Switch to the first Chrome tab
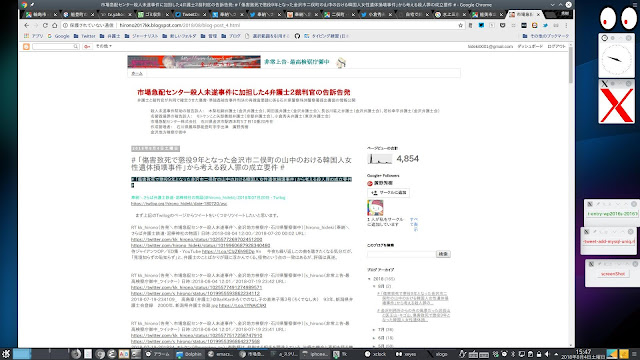 coord(42,14)
